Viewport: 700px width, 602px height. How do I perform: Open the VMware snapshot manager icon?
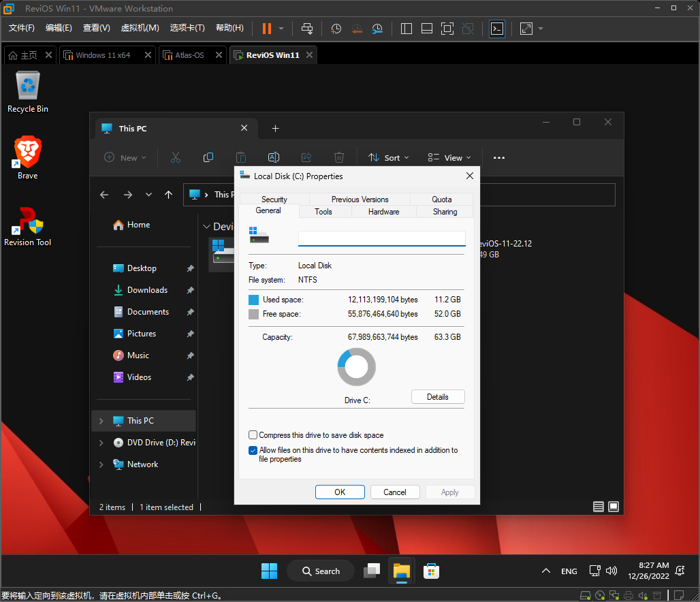click(377, 29)
